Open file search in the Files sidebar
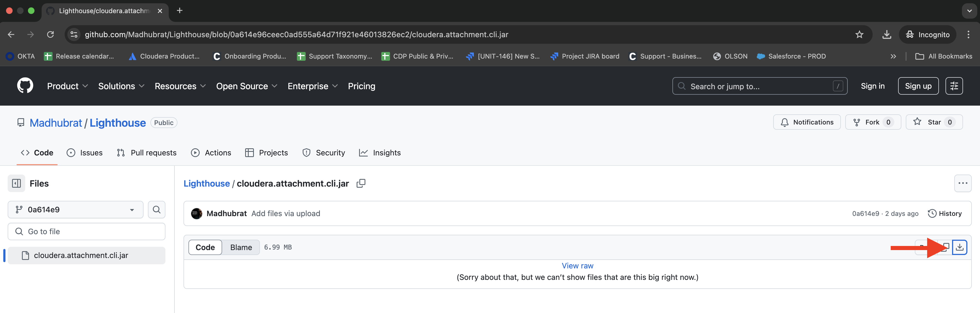The height and width of the screenshot is (313, 980). click(156, 209)
